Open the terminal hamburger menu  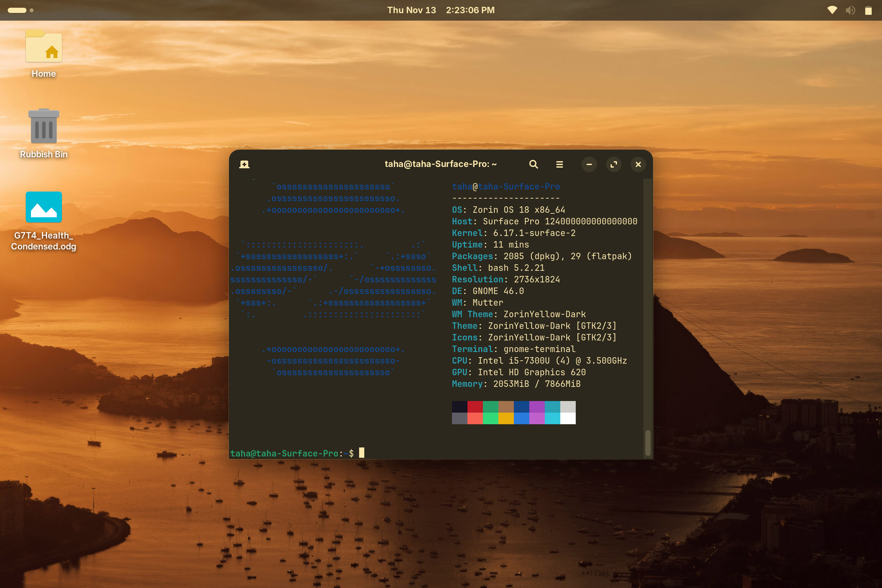(x=559, y=164)
